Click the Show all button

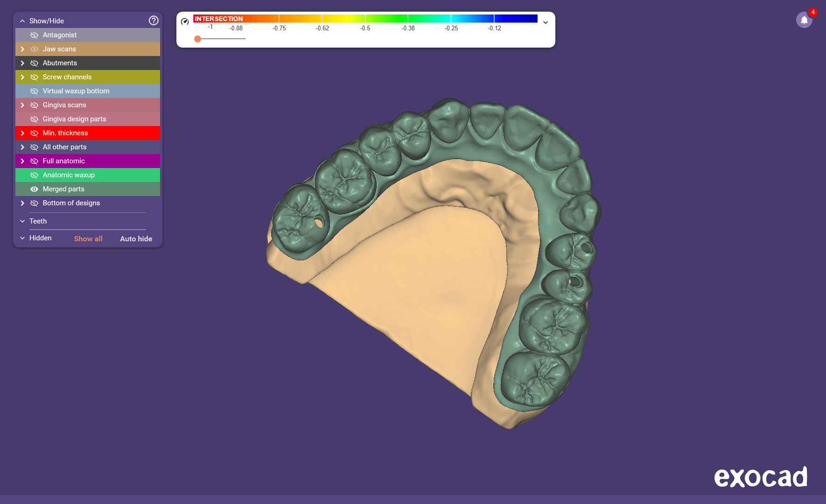point(88,238)
